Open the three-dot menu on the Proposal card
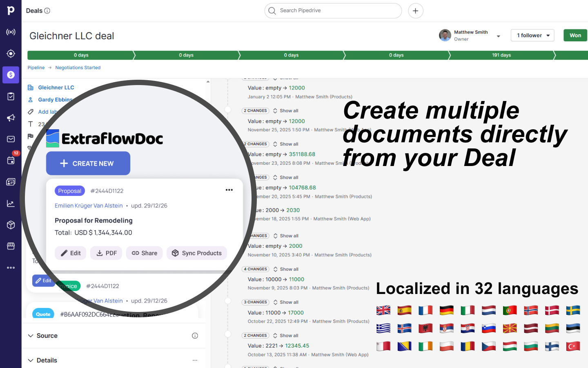 point(229,190)
